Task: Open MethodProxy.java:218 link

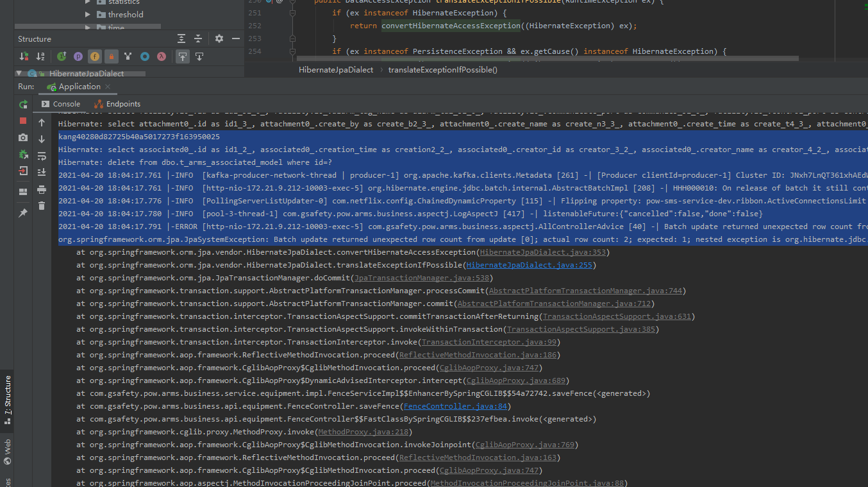Action: (x=363, y=432)
